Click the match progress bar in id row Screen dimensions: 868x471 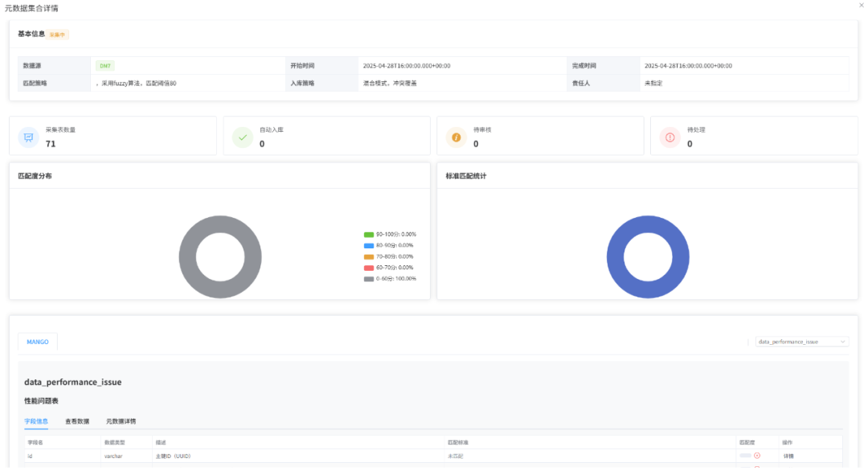(x=745, y=456)
